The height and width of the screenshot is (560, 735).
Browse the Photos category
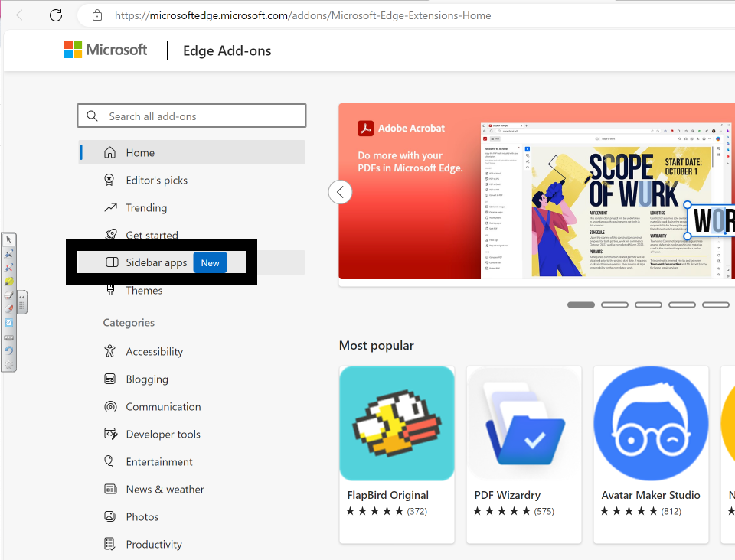click(142, 516)
